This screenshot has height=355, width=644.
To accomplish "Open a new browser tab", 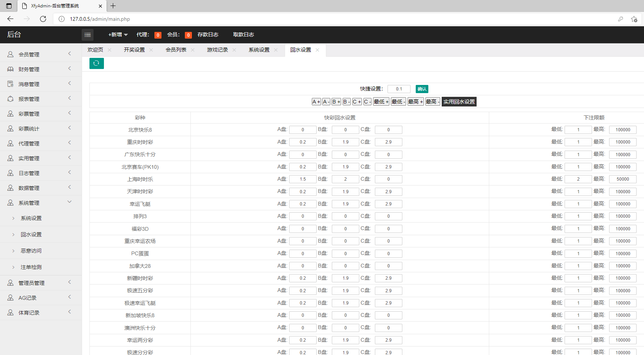I will coord(113,6).
